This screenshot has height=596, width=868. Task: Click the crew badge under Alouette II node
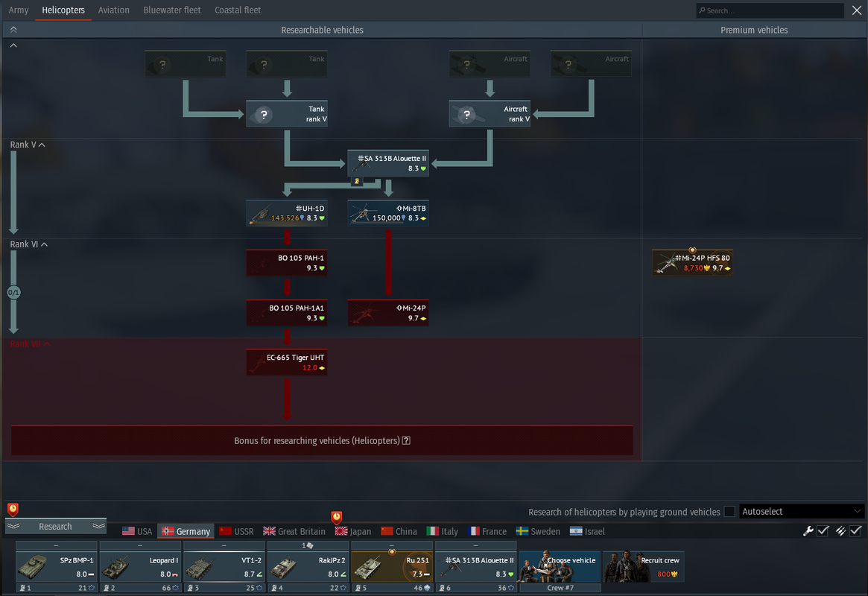click(x=356, y=181)
